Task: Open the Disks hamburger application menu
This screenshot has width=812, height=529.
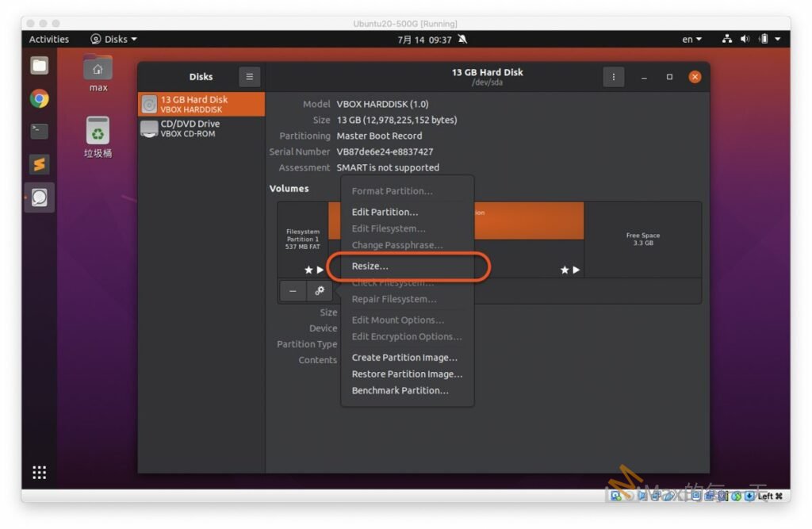Action: point(249,77)
